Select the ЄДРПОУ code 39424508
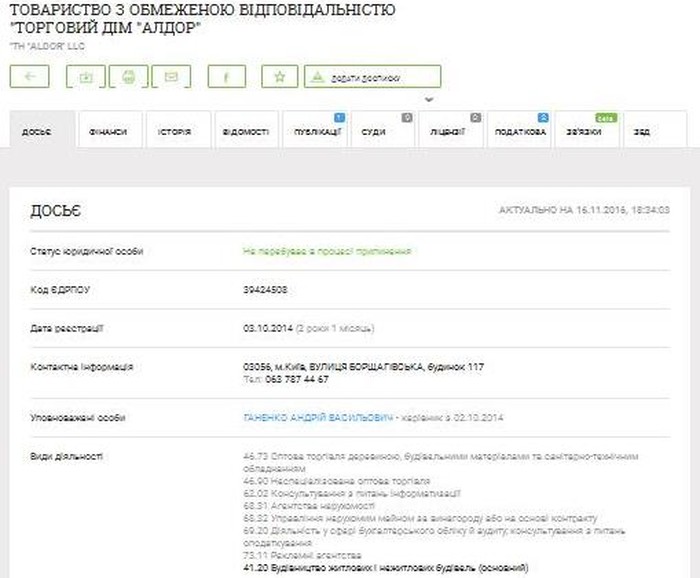This screenshot has width=700, height=578. pyautogui.click(x=265, y=290)
